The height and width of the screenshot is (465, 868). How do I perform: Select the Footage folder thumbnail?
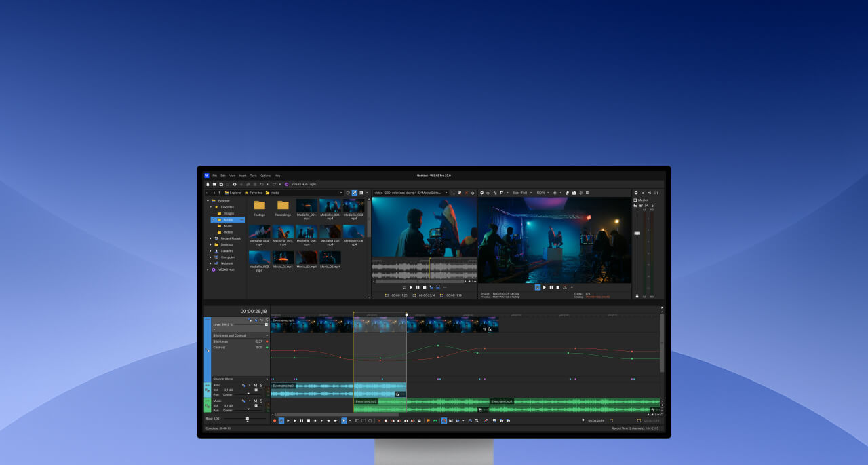[x=260, y=206]
